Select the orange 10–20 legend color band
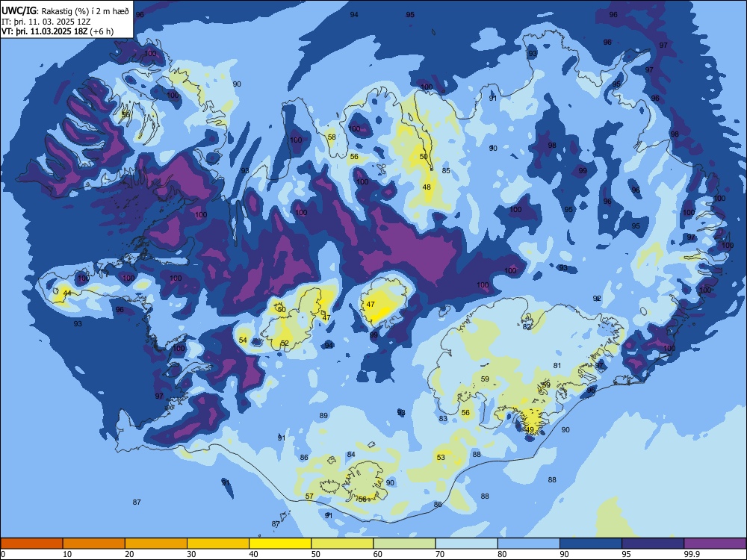Screen dimensions: 747x560 (x=94, y=544)
